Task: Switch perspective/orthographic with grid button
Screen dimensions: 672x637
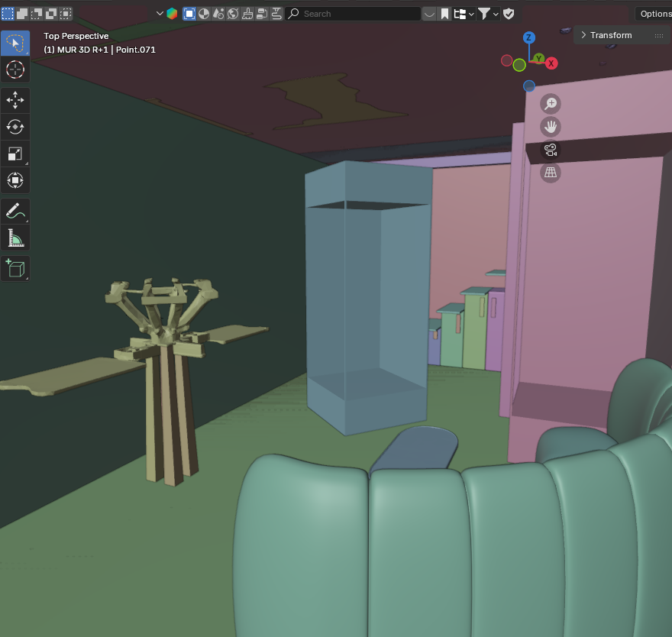Action: (551, 173)
